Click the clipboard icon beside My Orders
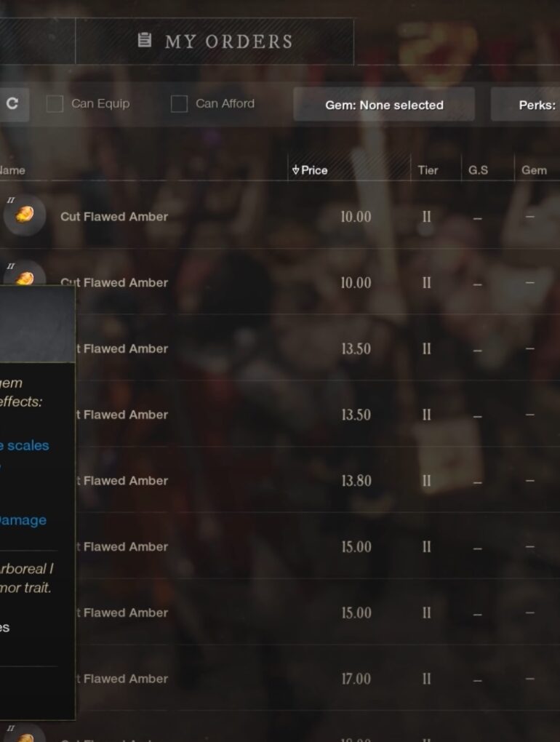Screen dimensions: 560x742 coord(145,40)
